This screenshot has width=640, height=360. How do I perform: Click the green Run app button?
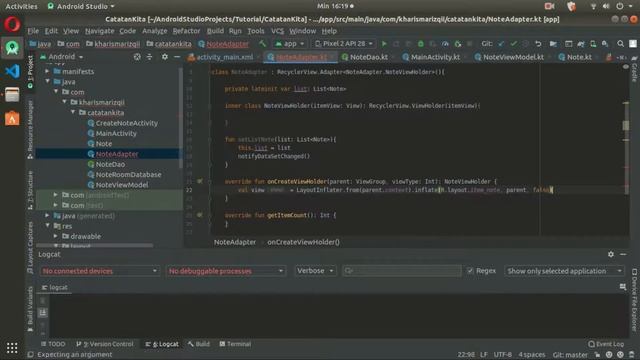click(384, 44)
